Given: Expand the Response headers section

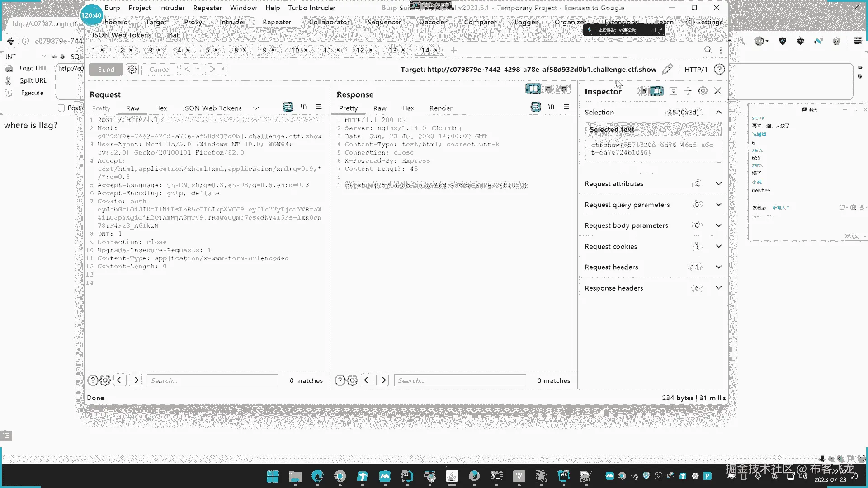Looking at the screenshot, I should (718, 288).
